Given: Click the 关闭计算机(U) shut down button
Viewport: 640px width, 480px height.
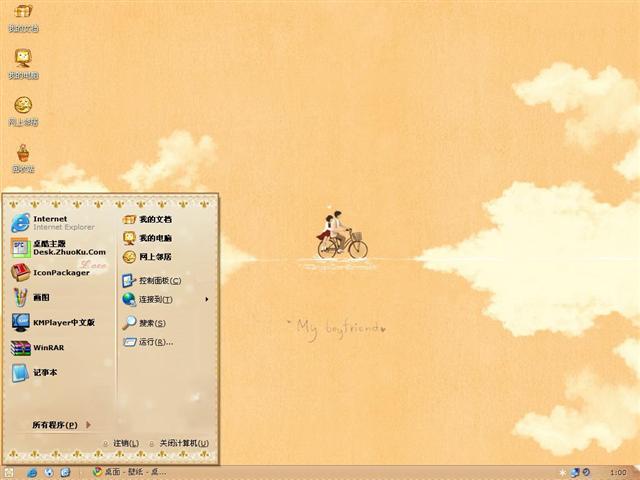Looking at the screenshot, I should 179,443.
